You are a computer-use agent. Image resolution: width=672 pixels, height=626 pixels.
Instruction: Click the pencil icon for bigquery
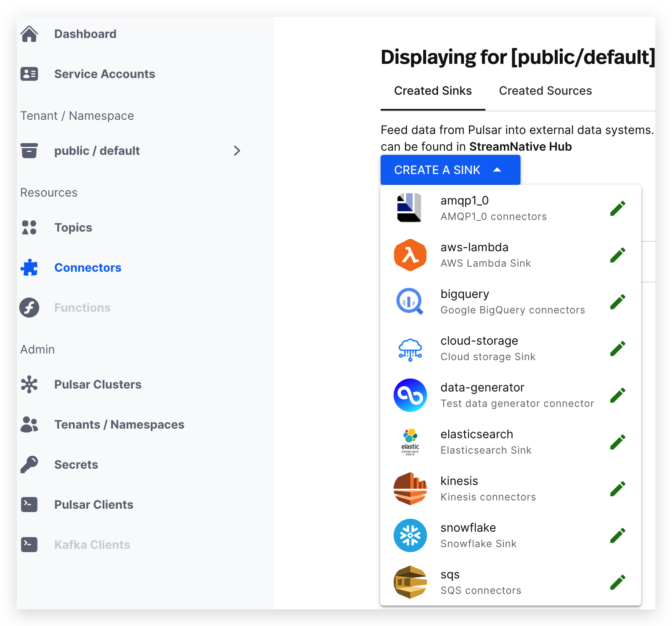point(618,302)
